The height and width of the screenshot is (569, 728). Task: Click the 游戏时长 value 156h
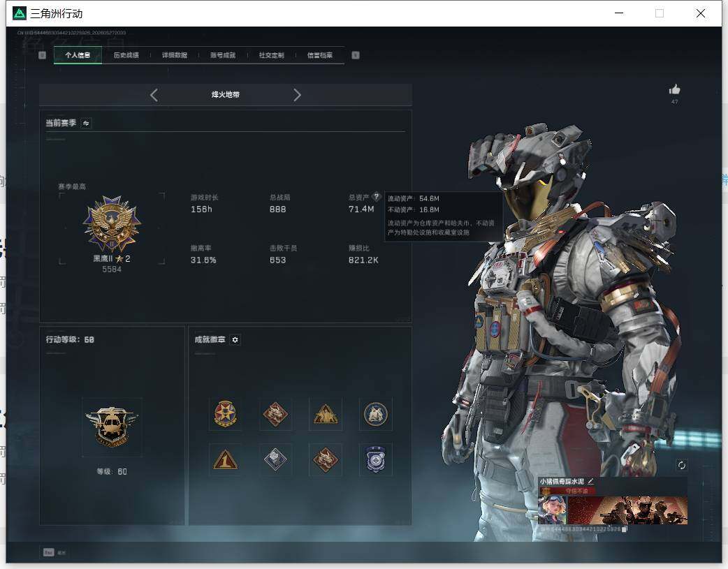point(201,209)
